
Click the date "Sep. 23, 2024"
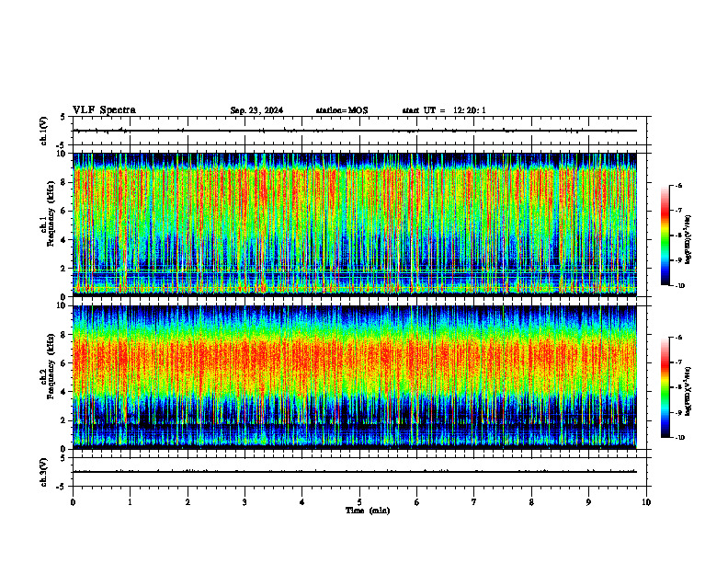(256, 110)
